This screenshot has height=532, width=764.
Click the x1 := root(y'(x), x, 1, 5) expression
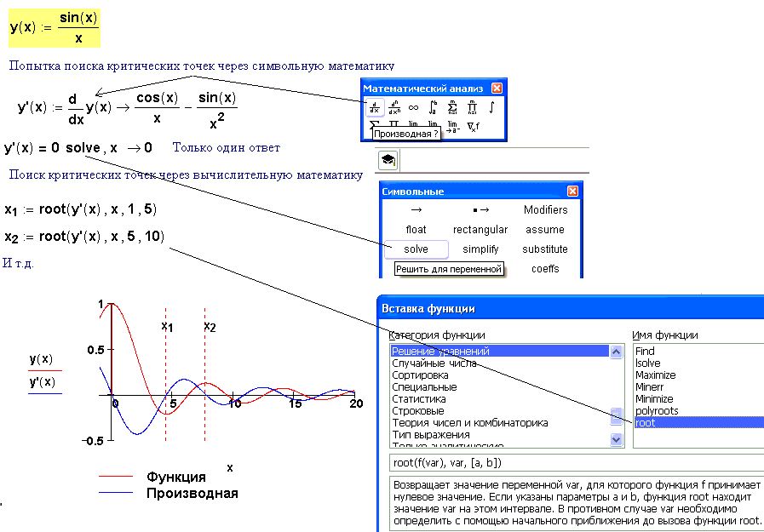point(80,209)
